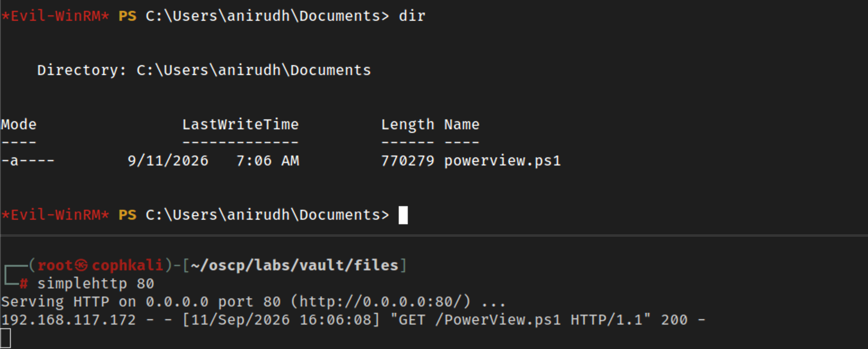Click the '200' status code

[x=674, y=320]
